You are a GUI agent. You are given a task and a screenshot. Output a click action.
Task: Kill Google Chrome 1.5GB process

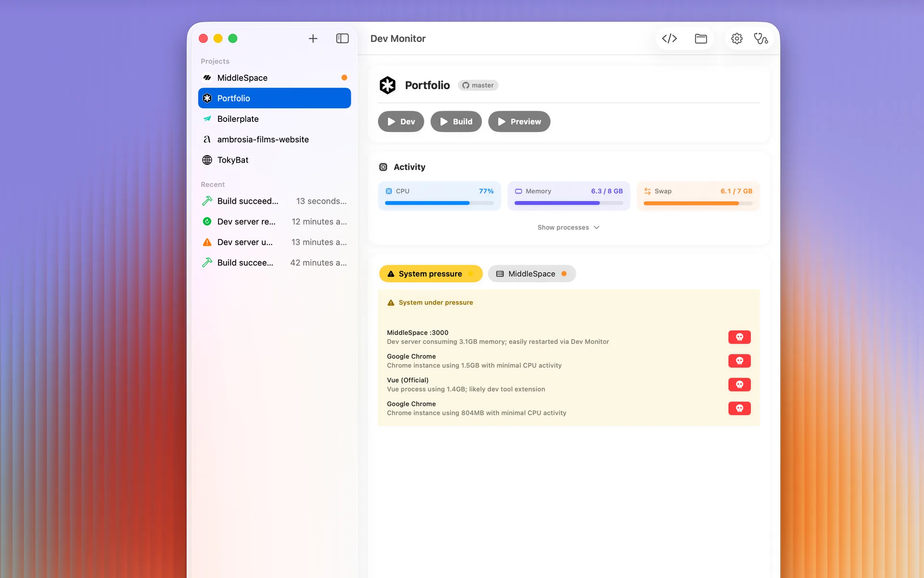[739, 361]
